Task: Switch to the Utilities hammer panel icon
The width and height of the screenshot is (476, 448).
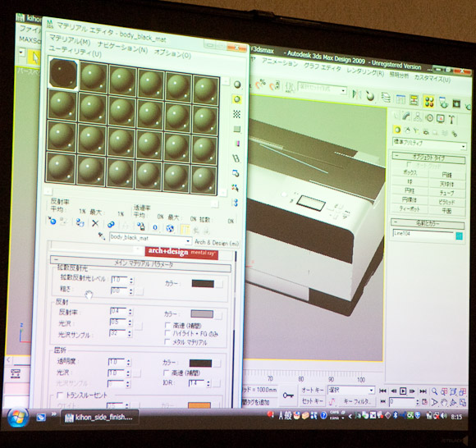Action: pos(451,120)
